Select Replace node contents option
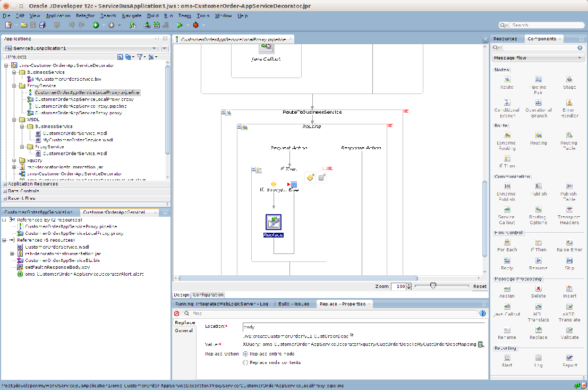Image resolution: width=588 pixels, height=390 pixels. tap(245, 362)
